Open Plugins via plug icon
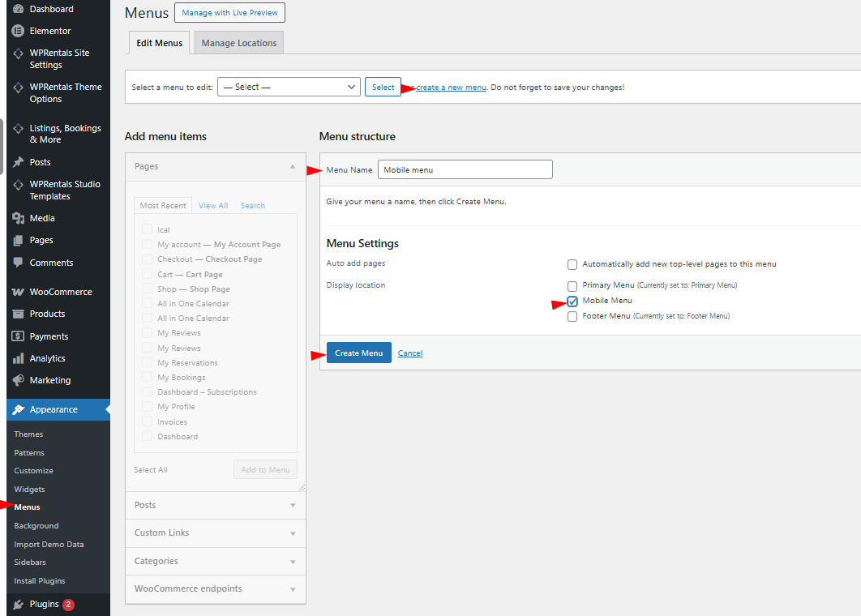Viewport: 861px width, 616px height. point(18,604)
